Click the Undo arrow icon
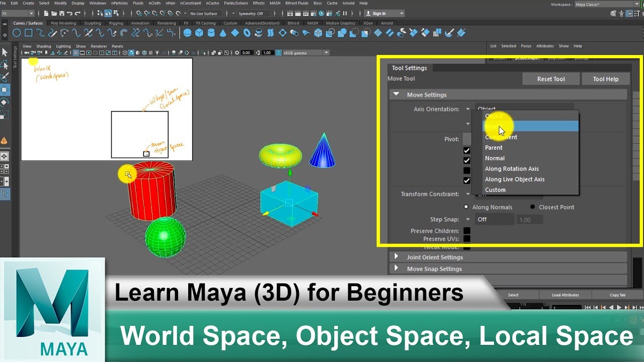 click(69, 14)
